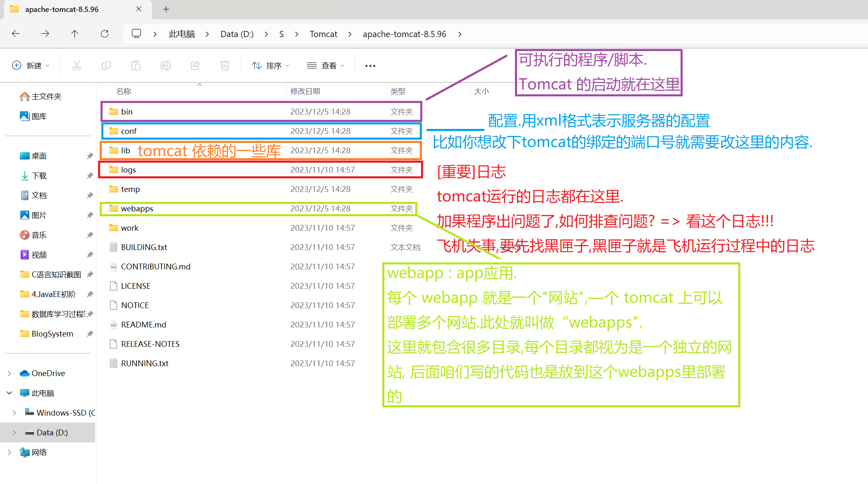The image size is (868, 484).
Task: Select the bin folder
Action: [x=261, y=112]
